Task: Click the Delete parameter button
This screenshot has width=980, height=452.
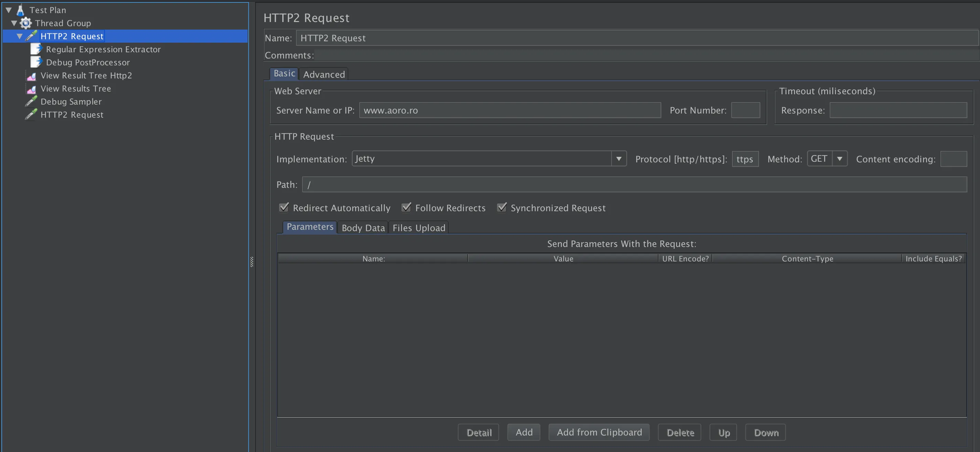Action: 680,433
